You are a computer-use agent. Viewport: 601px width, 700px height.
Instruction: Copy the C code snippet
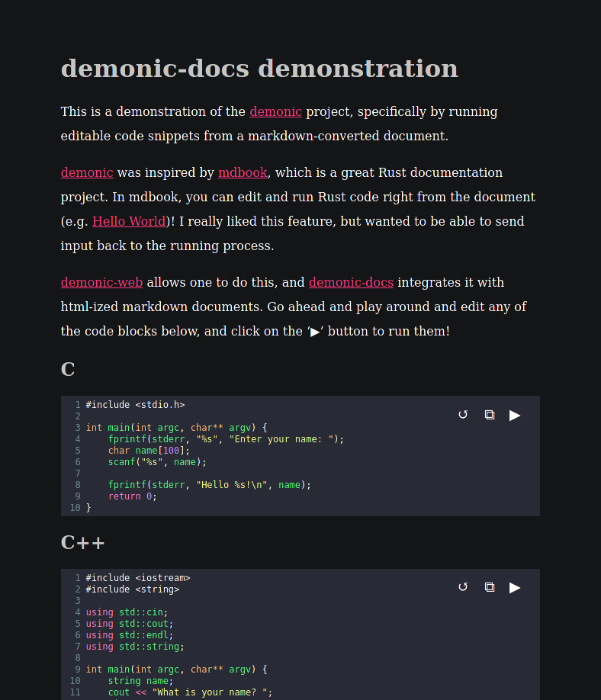click(x=490, y=415)
